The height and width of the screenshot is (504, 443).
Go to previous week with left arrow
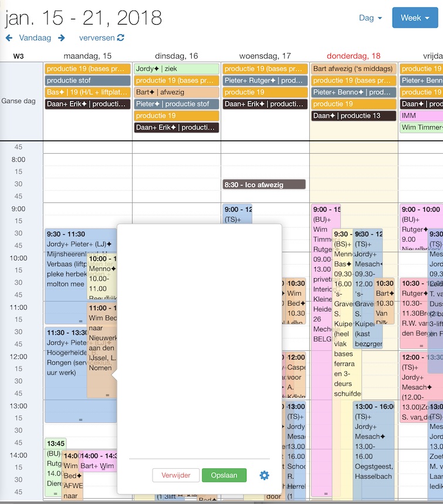pos(9,38)
